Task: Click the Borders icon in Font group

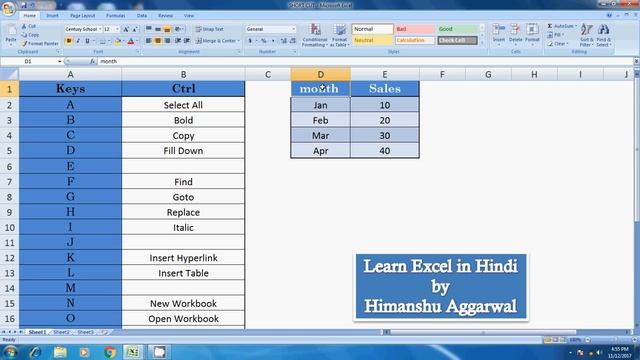Action: 102,41
